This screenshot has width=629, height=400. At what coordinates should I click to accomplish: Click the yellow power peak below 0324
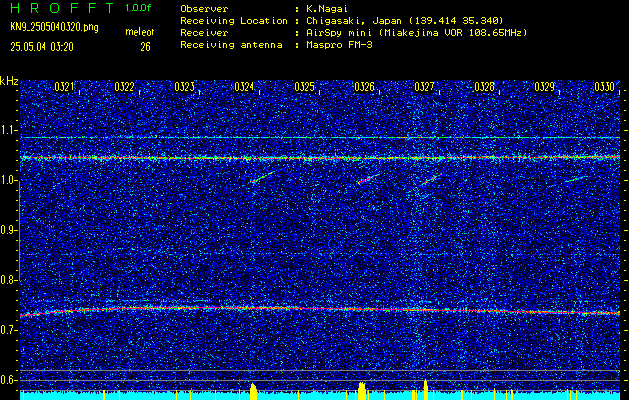point(253,391)
